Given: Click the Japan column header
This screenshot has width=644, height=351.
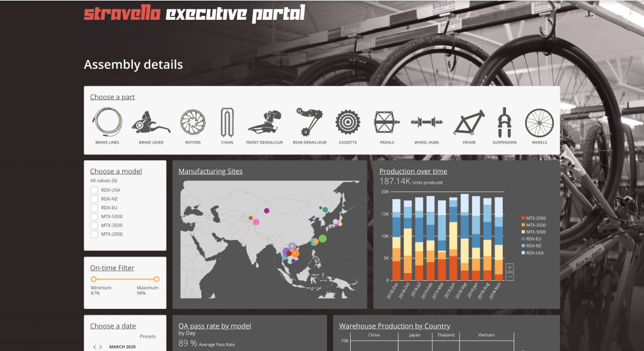Looking at the screenshot, I should pyautogui.click(x=415, y=335).
